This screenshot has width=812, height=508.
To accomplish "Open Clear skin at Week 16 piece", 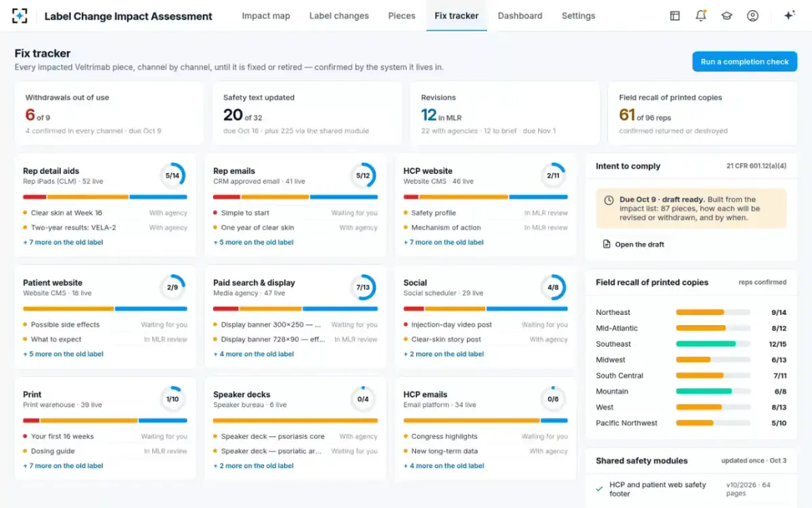I will click(105, 213).
